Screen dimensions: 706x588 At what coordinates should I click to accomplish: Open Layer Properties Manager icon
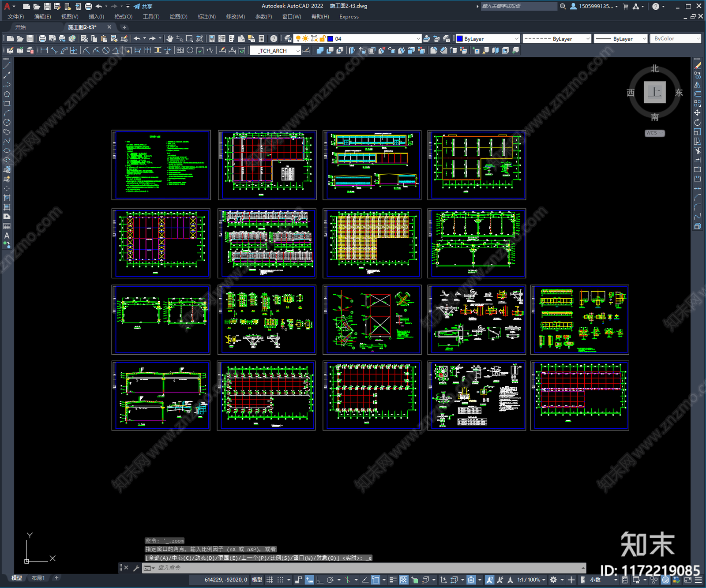[288, 39]
